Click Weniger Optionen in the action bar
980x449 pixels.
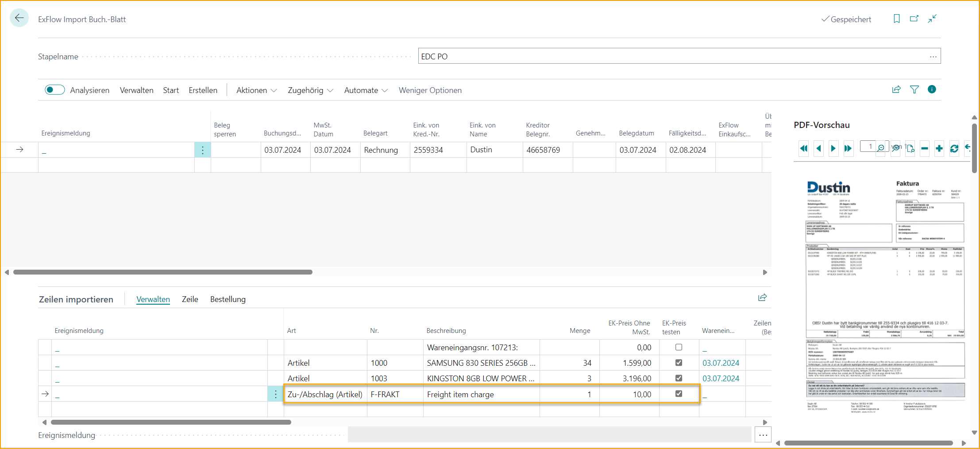pos(430,90)
